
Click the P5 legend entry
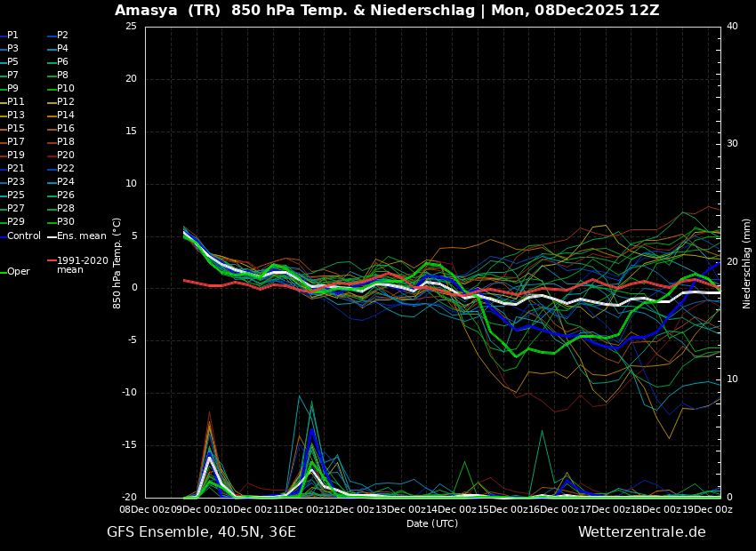tap(9, 61)
